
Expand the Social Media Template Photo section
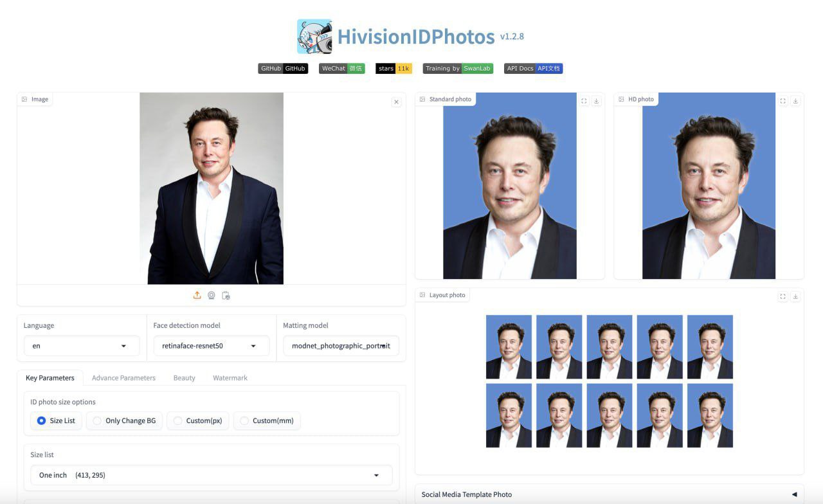[x=610, y=494]
